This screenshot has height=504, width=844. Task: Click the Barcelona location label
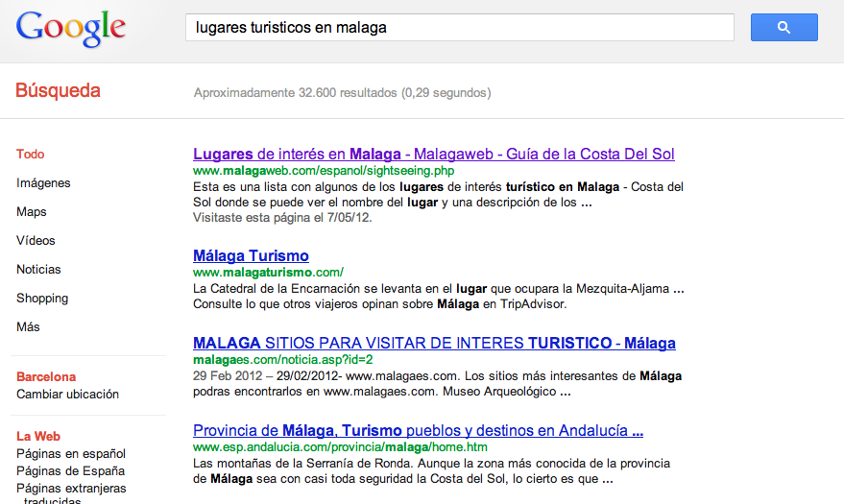(46, 377)
